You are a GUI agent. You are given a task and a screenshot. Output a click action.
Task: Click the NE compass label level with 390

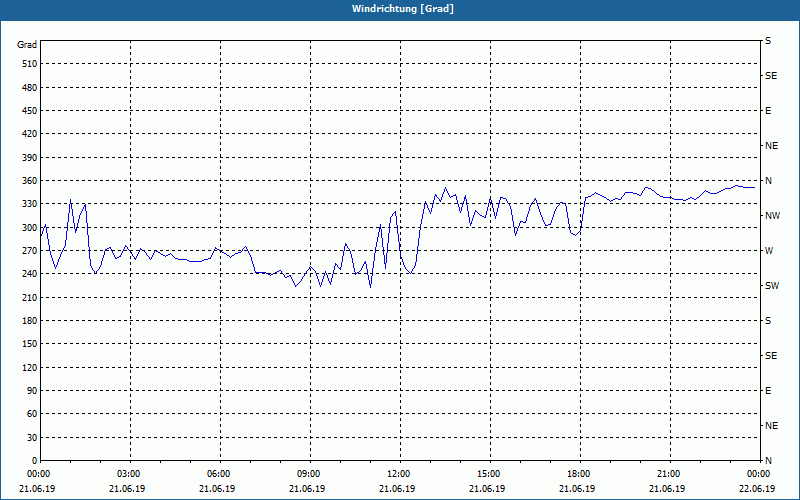click(771, 146)
